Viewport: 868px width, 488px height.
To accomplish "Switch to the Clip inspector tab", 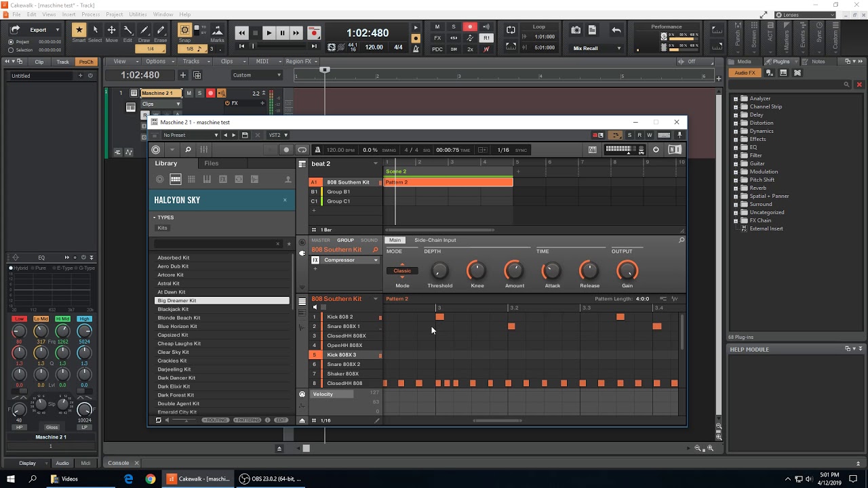I will click(39, 62).
